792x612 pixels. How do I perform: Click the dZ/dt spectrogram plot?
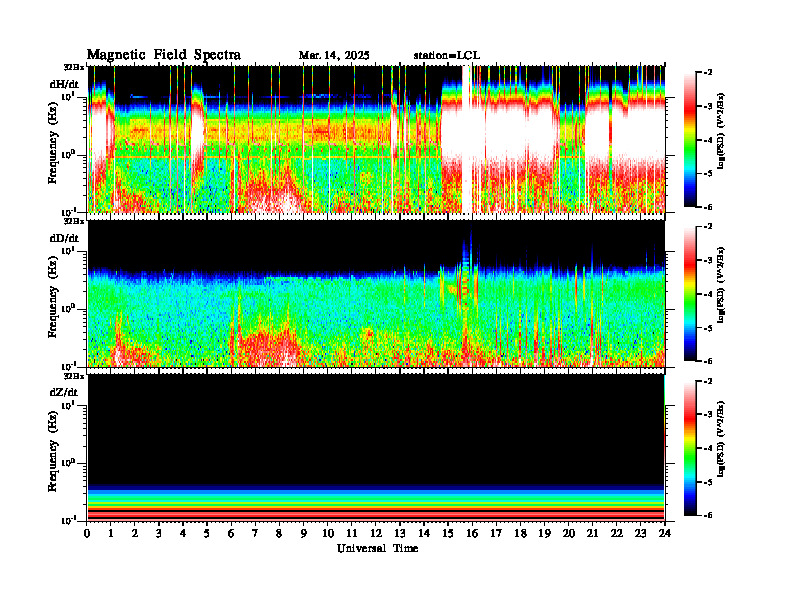point(376,447)
